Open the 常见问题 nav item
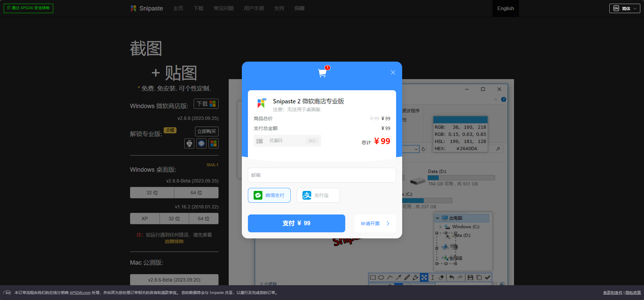 224,8
